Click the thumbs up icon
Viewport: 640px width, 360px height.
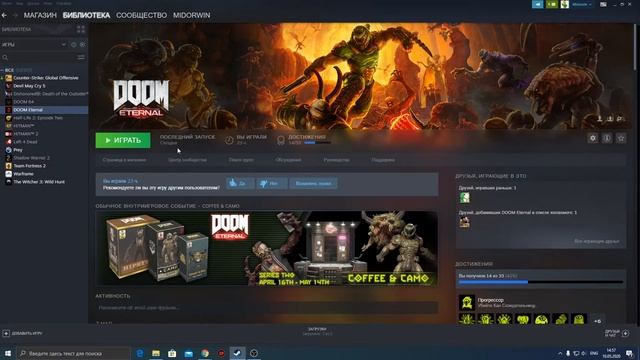[233, 183]
